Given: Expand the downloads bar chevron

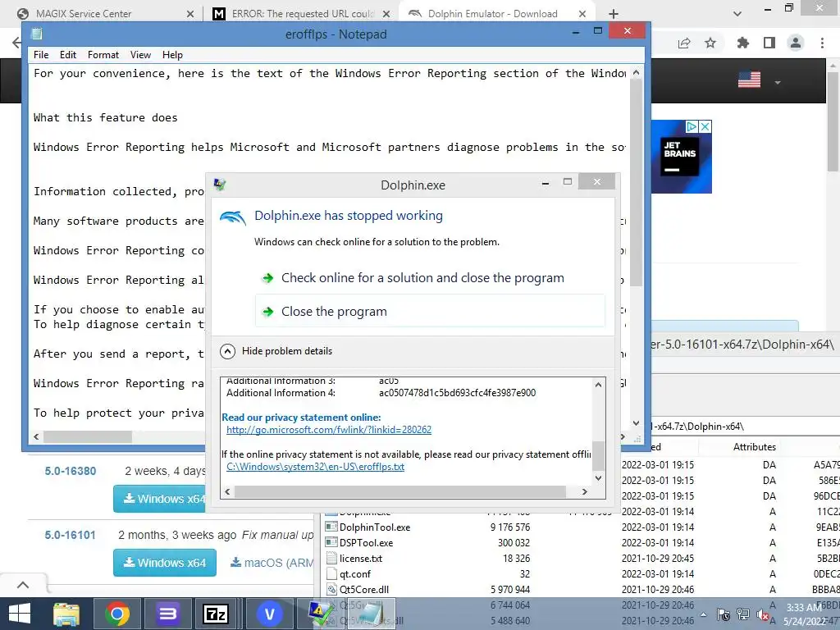Looking at the screenshot, I should [x=22, y=585].
